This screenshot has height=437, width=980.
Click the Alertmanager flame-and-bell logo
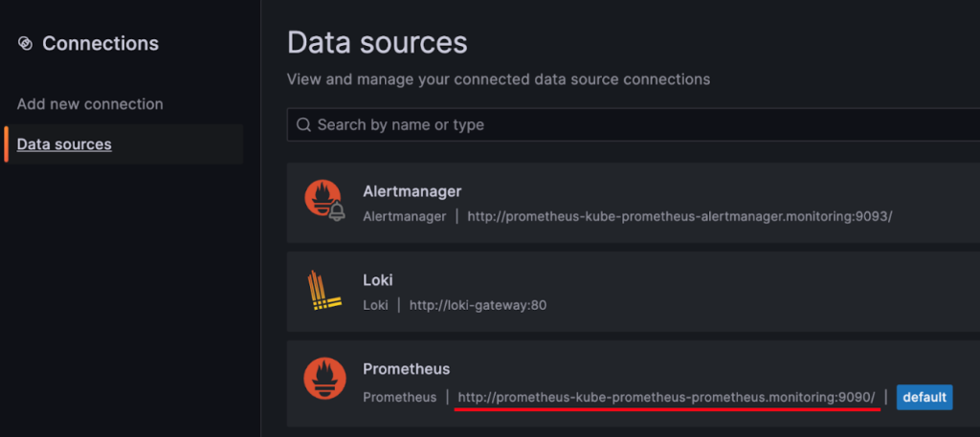coord(323,200)
